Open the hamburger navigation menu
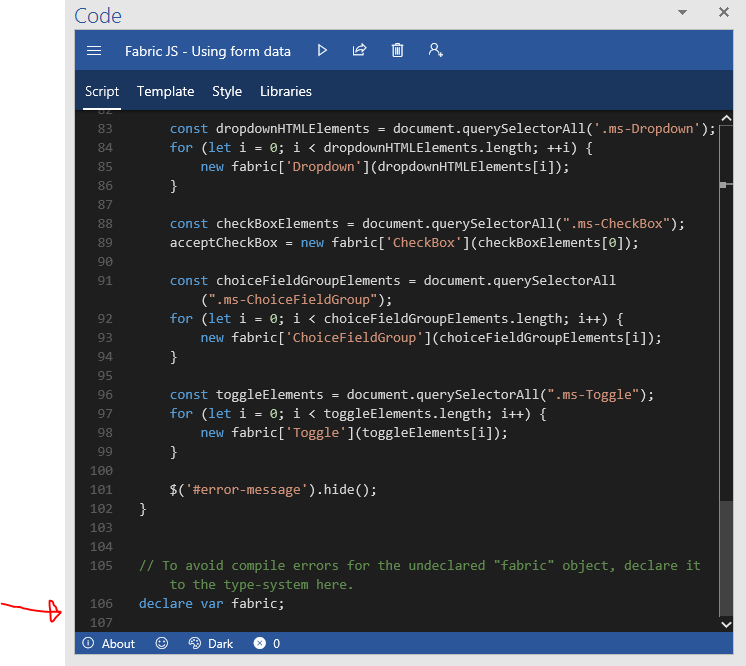The width and height of the screenshot is (746, 666). click(94, 50)
